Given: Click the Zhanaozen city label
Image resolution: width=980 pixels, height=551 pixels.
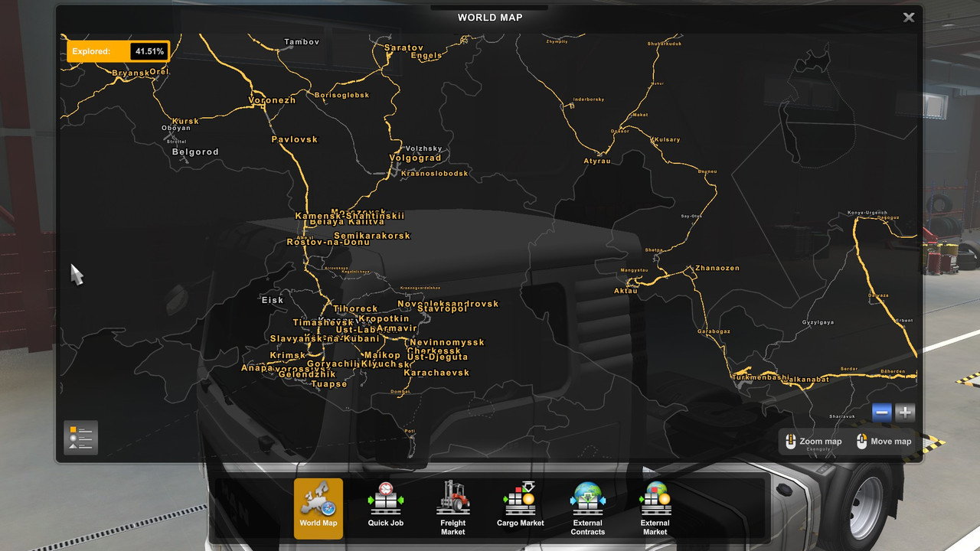Looking at the screenshot, I should [x=717, y=268].
